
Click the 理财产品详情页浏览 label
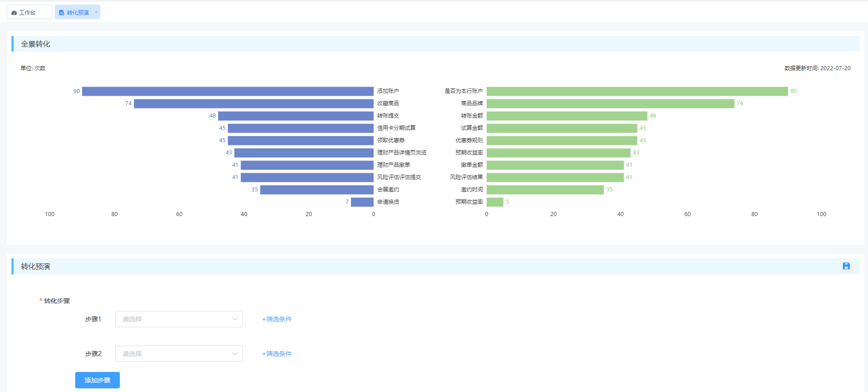point(402,153)
